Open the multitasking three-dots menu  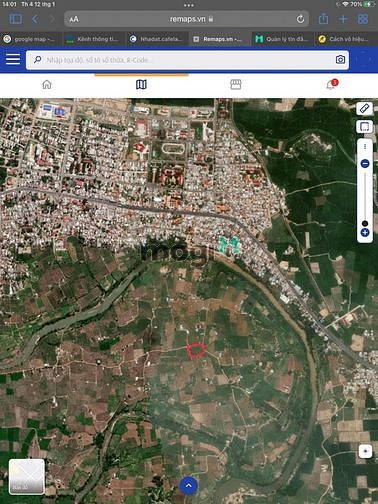189,5
